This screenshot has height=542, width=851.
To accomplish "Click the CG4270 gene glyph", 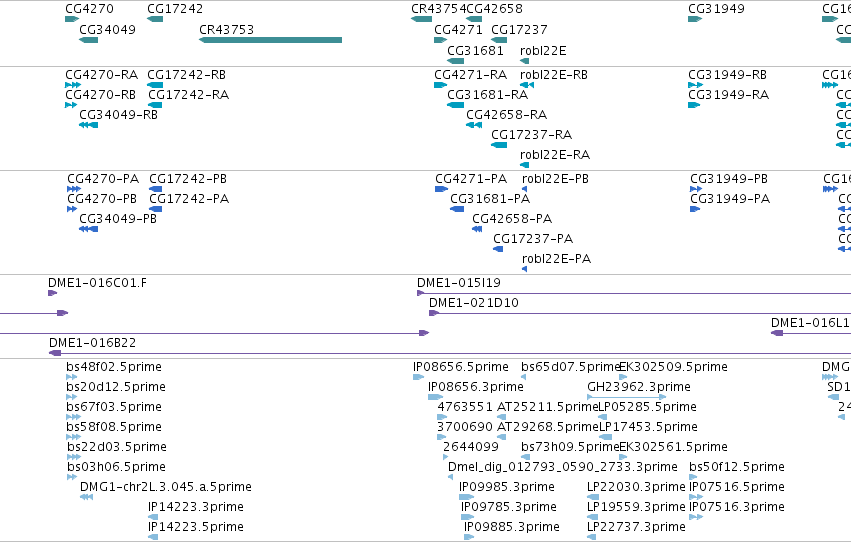I will pyautogui.click(x=72, y=19).
